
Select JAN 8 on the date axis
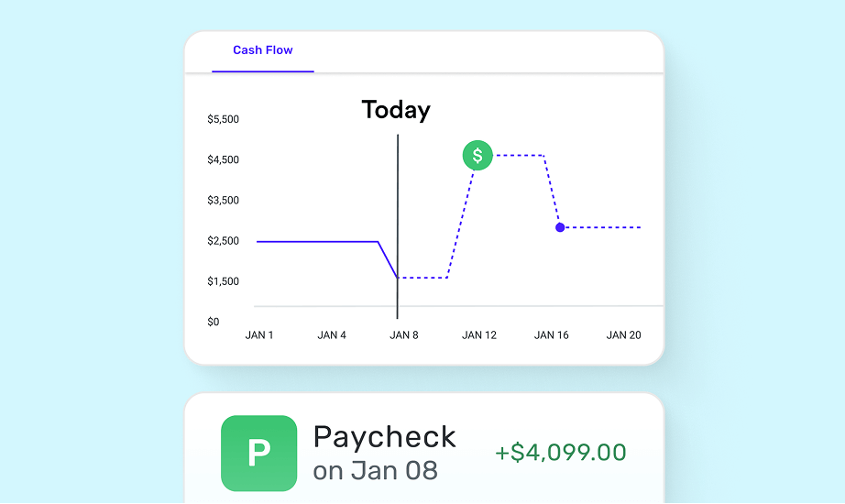404,335
